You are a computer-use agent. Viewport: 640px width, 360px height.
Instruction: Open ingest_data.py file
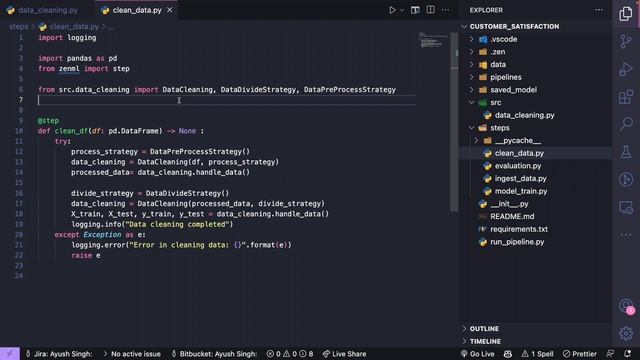point(520,178)
